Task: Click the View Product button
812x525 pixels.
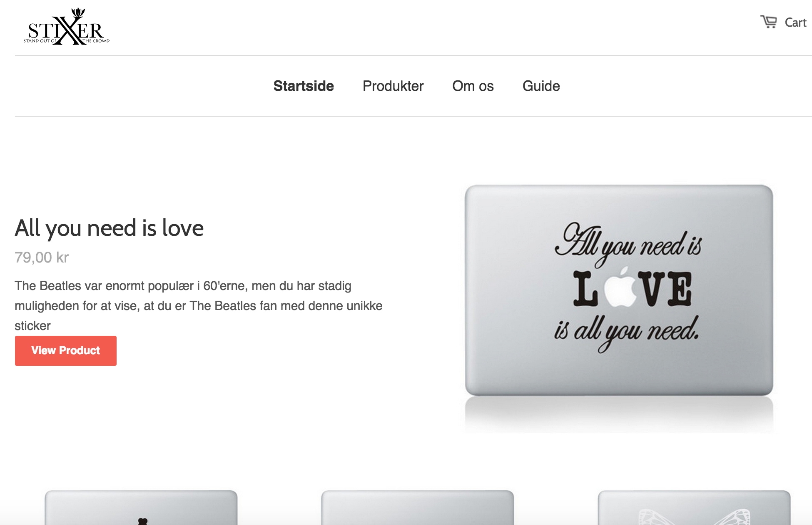Action: pos(66,351)
